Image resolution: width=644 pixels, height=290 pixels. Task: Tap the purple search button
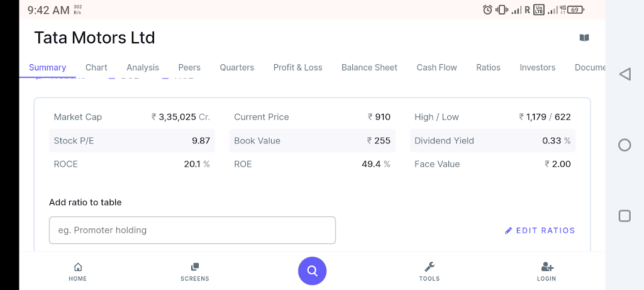click(x=312, y=271)
